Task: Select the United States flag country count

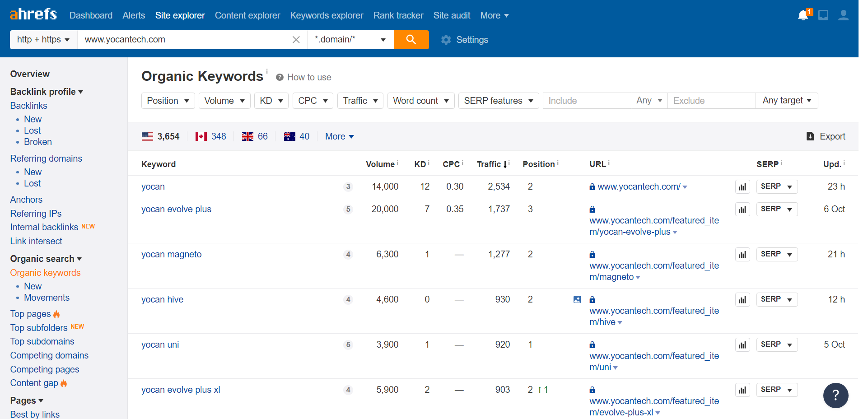Action: coord(161,136)
